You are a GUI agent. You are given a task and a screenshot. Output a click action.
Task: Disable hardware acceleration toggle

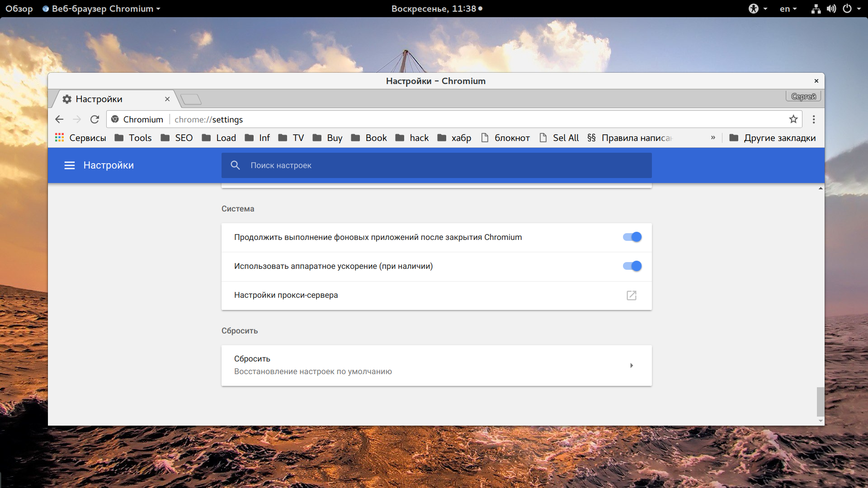coord(631,266)
